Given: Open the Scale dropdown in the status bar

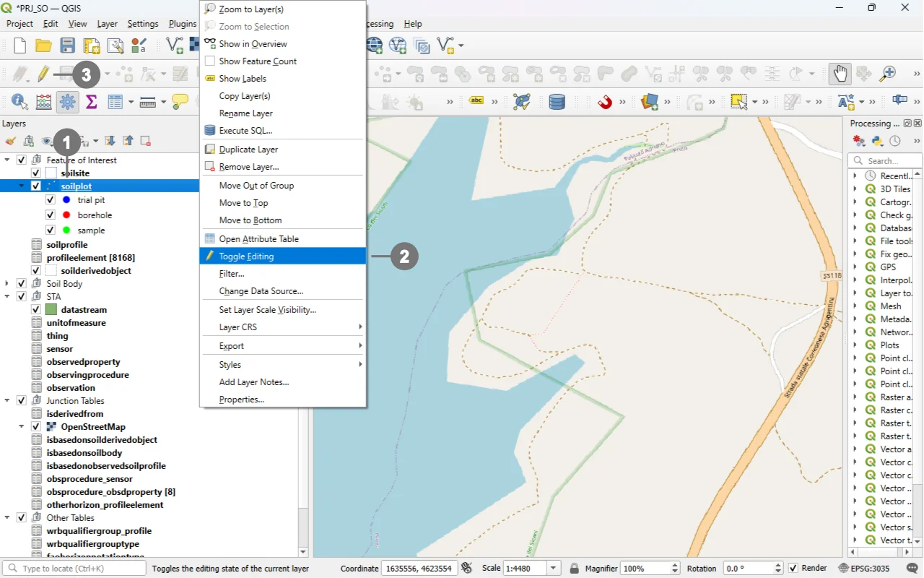Looking at the screenshot, I should (x=554, y=569).
